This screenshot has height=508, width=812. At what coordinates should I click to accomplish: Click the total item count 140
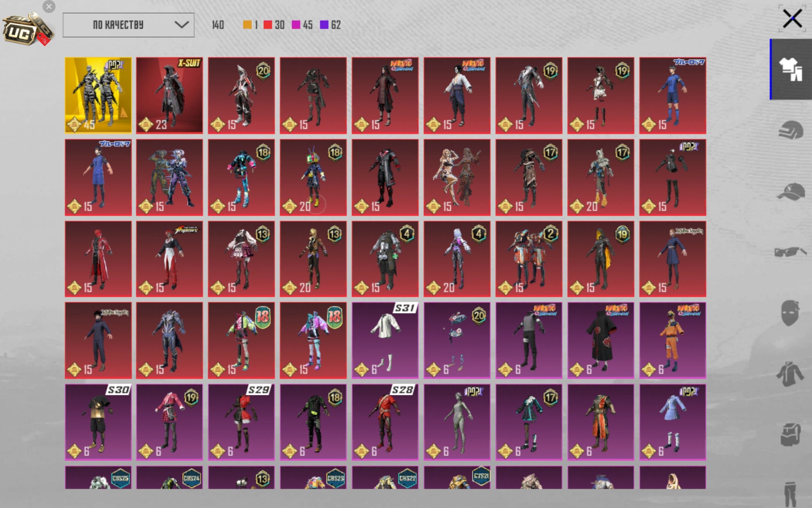coord(218,25)
